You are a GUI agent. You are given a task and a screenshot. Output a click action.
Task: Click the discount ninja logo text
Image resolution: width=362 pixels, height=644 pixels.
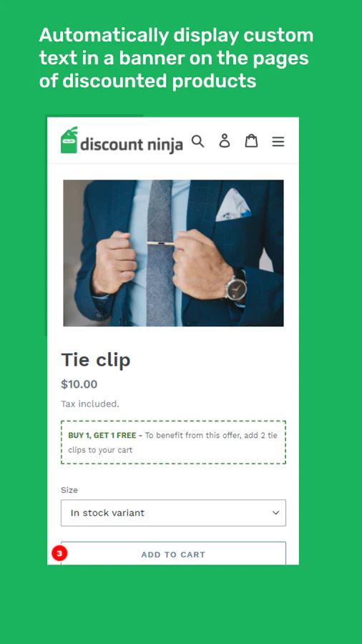pos(132,145)
